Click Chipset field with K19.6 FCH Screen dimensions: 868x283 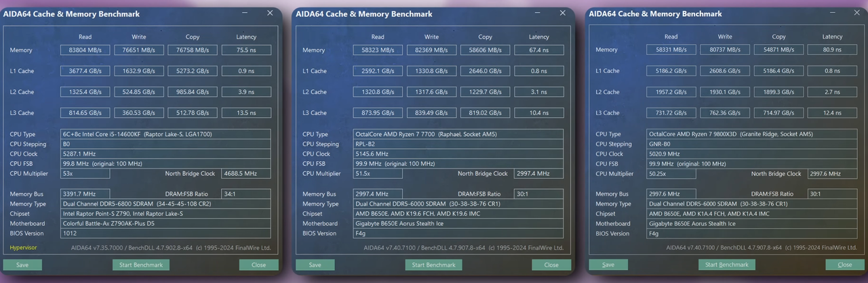tap(458, 213)
